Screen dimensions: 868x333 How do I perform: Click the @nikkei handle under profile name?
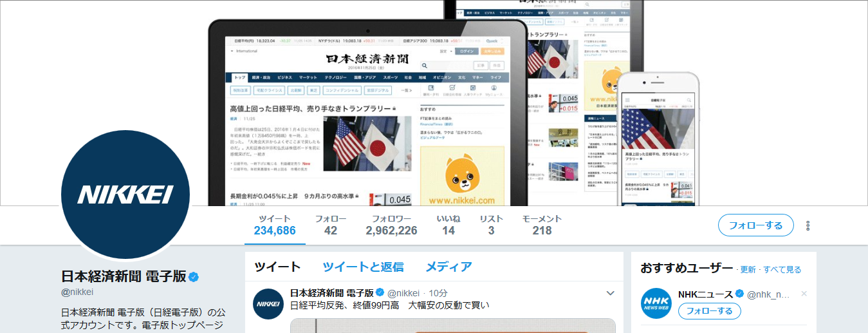point(77,292)
